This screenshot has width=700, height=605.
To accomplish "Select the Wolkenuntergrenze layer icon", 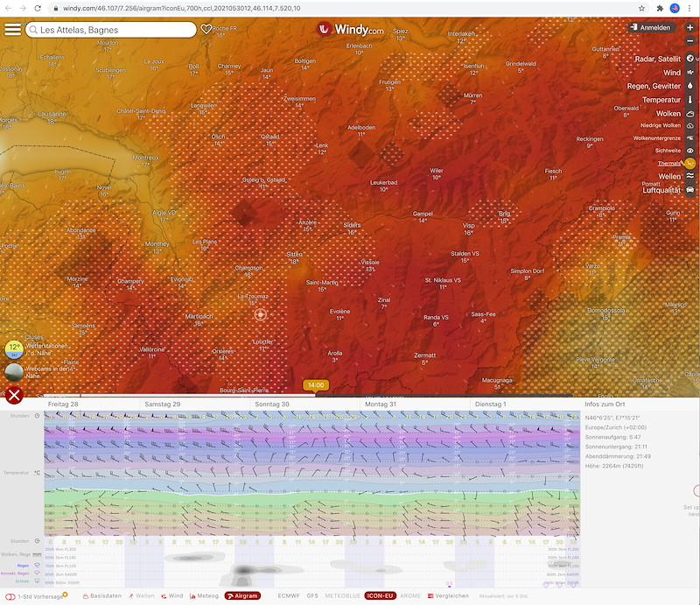I will pyautogui.click(x=690, y=138).
